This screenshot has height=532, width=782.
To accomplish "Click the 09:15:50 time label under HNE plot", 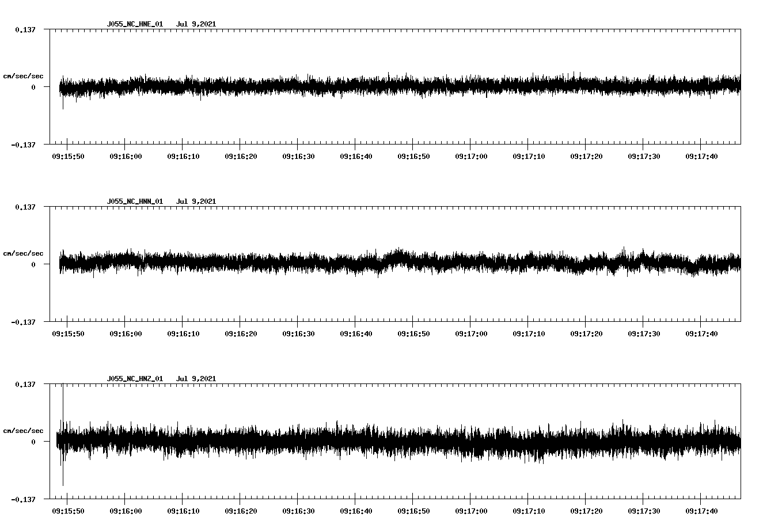I will (x=68, y=156).
